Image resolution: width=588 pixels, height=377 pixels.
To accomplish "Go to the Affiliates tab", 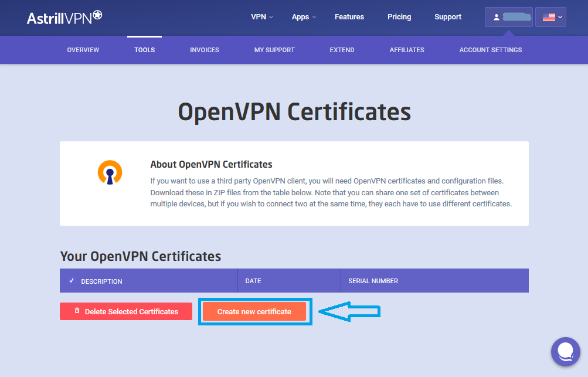I will pos(406,50).
